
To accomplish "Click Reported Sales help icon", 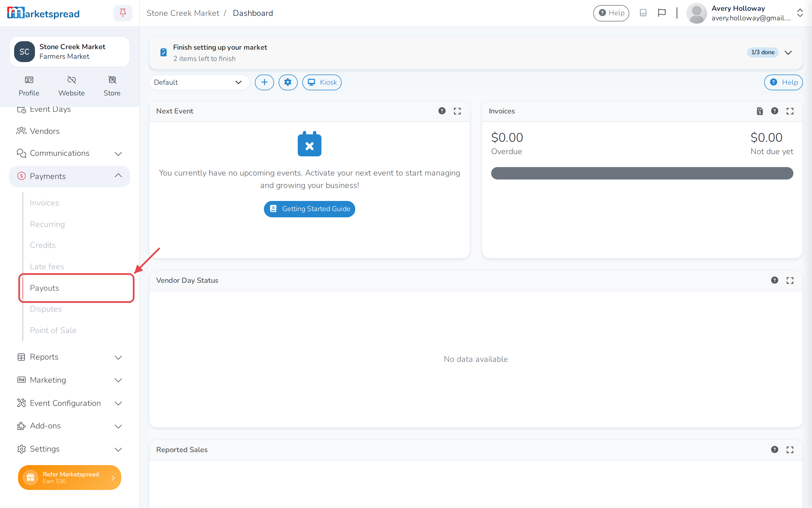I will coord(775,450).
